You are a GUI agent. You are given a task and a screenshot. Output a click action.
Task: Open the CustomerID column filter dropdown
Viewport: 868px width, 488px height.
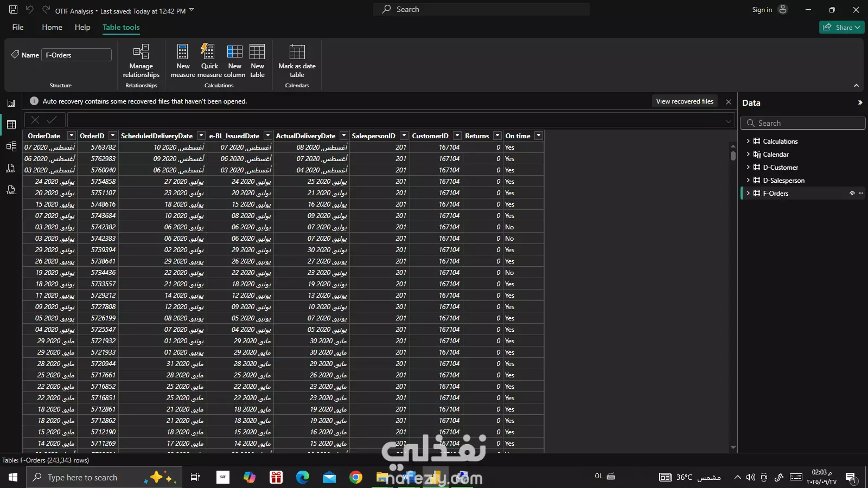coord(457,136)
